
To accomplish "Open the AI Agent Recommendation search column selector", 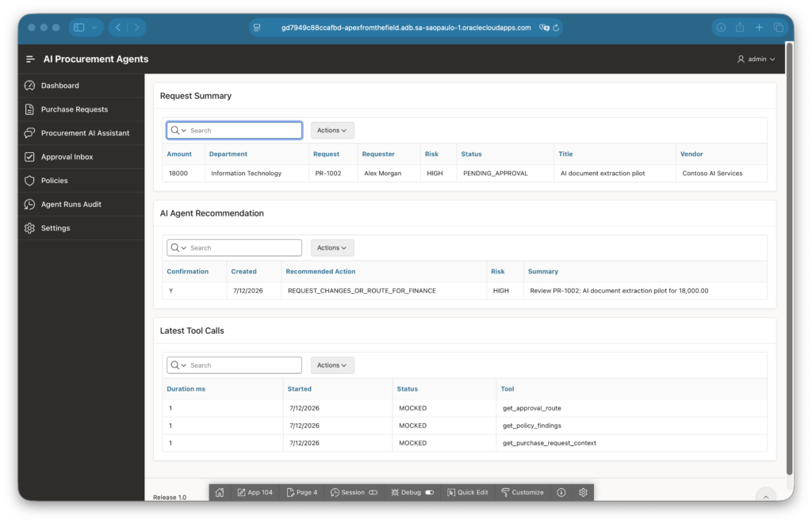I will [178, 248].
